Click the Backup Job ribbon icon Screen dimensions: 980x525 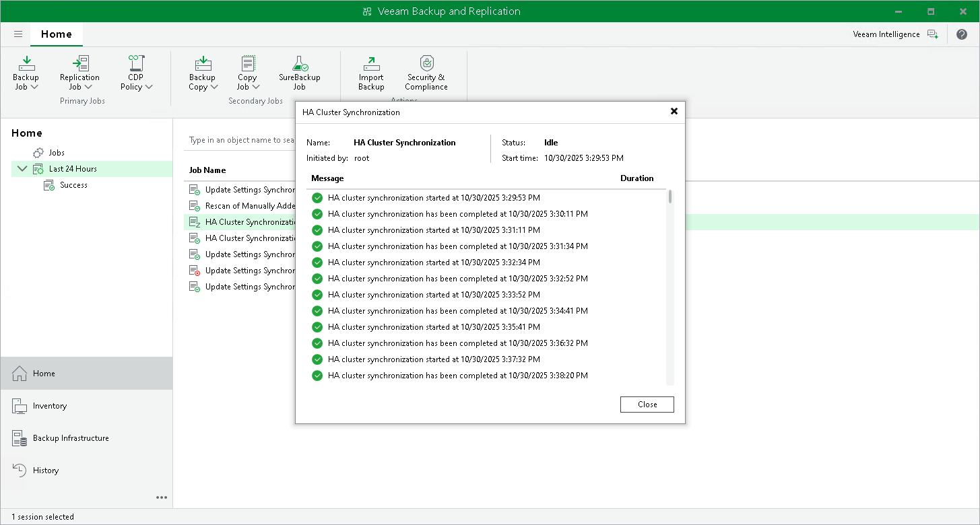pyautogui.click(x=26, y=63)
